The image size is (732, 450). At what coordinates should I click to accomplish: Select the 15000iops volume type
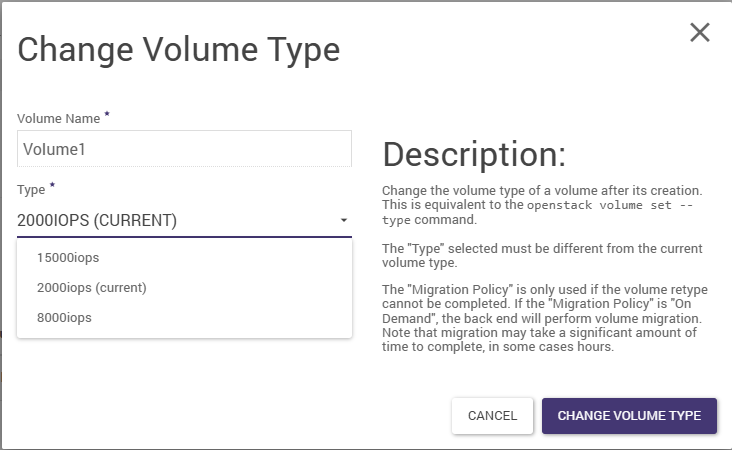[68, 258]
